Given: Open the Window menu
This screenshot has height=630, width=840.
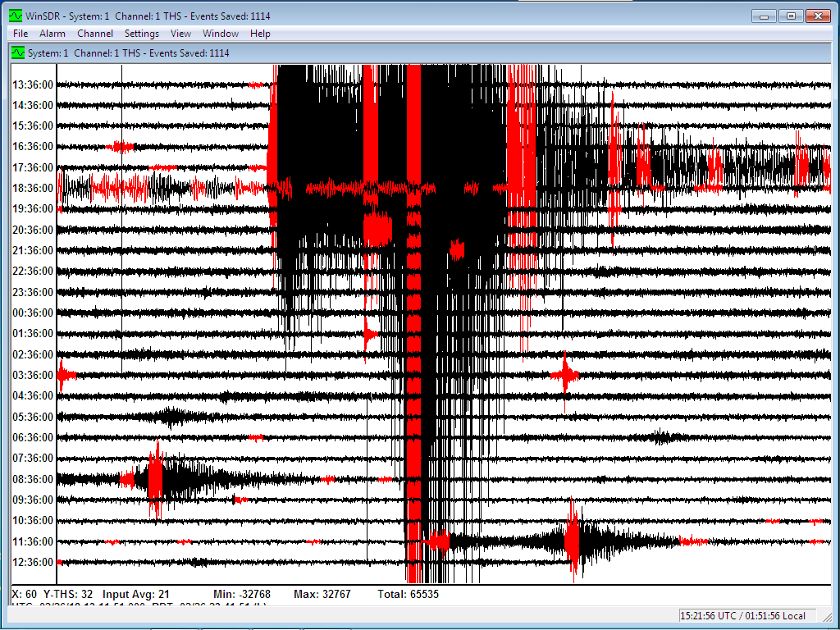Looking at the screenshot, I should pyautogui.click(x=221, y=34).
